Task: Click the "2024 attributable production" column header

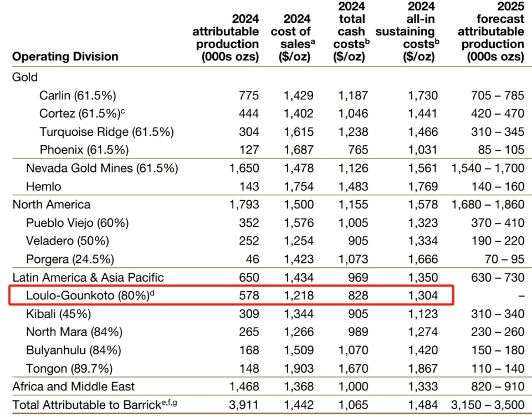Action: tap(226, 38)
